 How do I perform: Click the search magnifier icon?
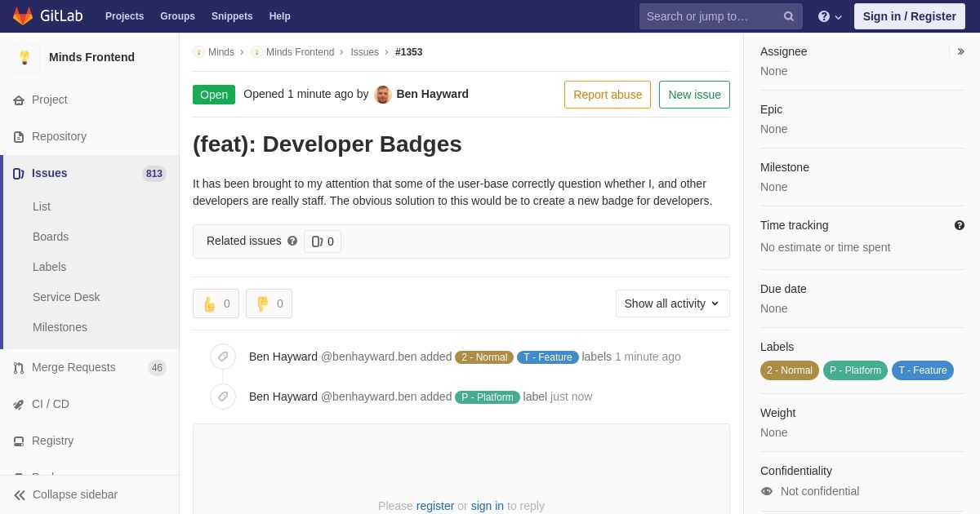[x=788, y=16]
